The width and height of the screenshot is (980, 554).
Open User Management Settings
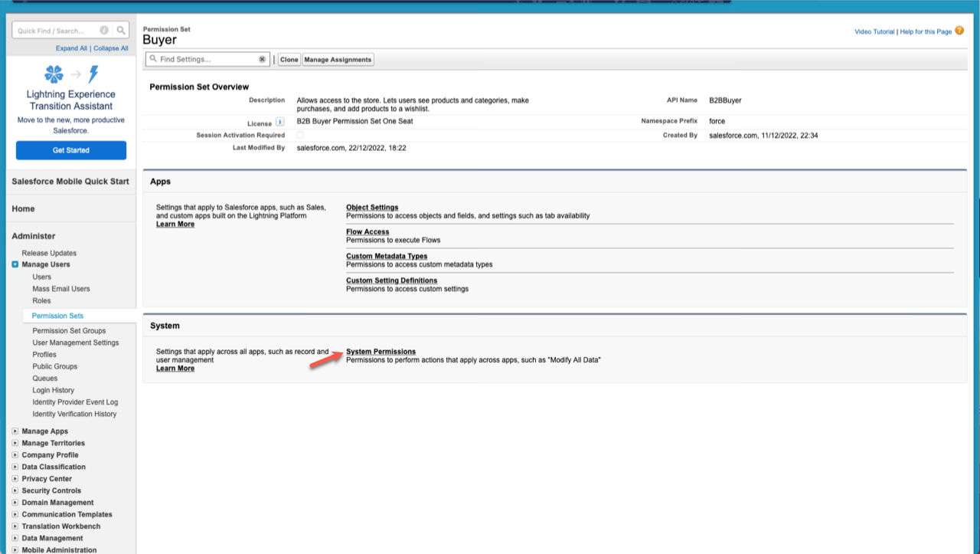click(76, 343)
